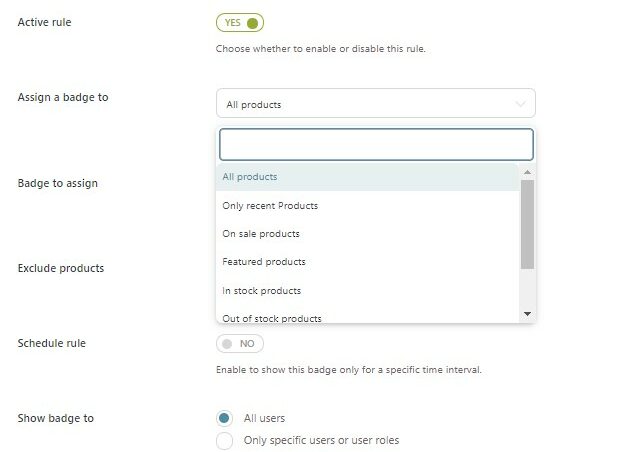The image size is (627, 452).
Task: Focus the dropdown search field
Action: click(x=376, y=144)
